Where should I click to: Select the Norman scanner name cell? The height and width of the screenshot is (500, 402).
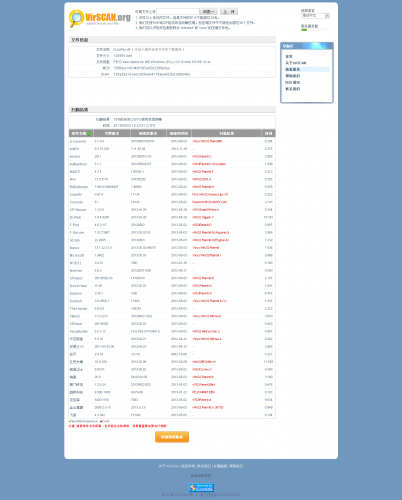[x=76, y=271]
